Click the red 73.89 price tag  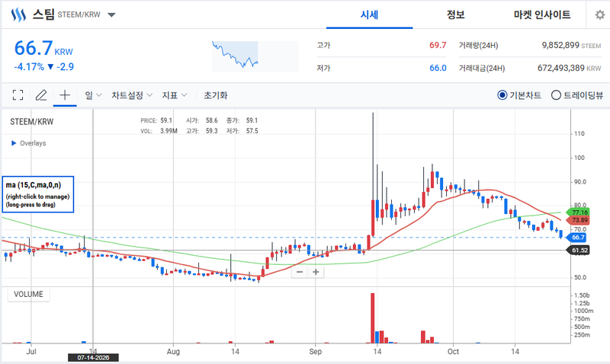[x=579, y=220]
